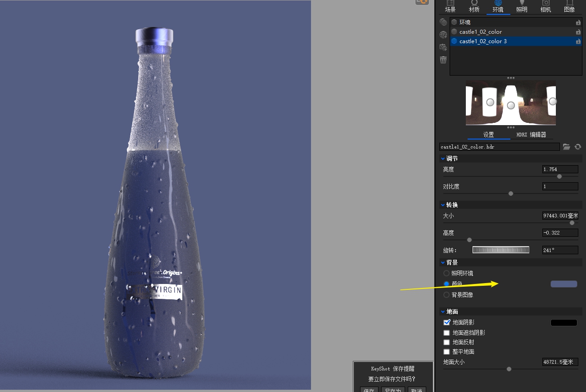Open the background color swatch
Screen dimensions: 586x392
563,284
